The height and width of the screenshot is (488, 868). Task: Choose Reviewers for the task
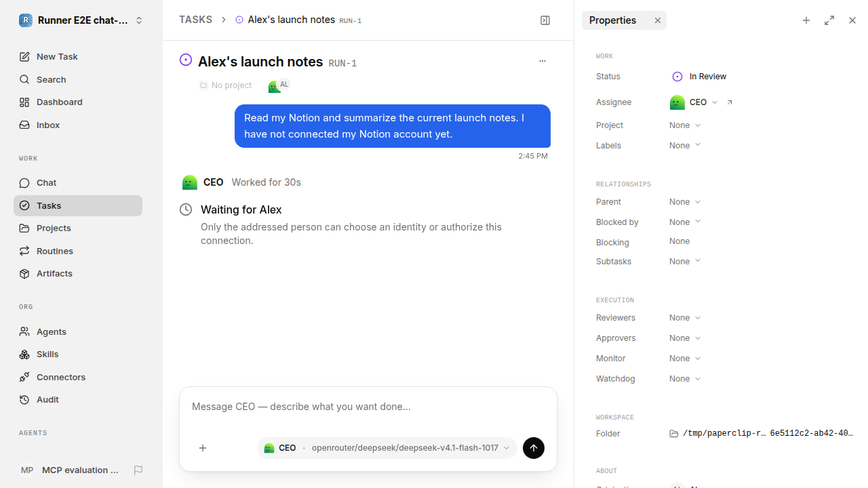click(685, 318)
